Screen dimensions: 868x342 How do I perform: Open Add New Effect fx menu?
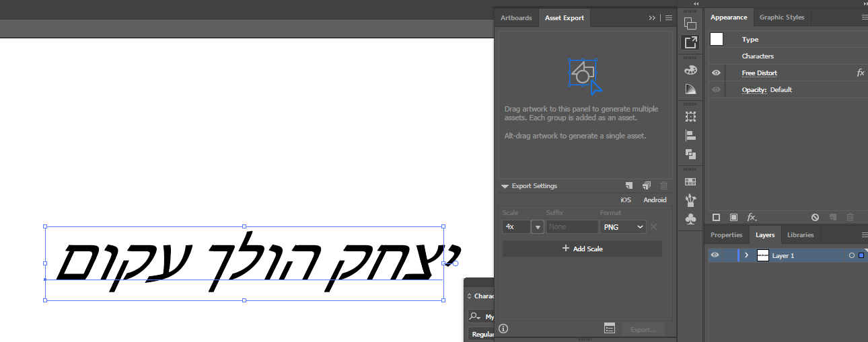point(752,217)
